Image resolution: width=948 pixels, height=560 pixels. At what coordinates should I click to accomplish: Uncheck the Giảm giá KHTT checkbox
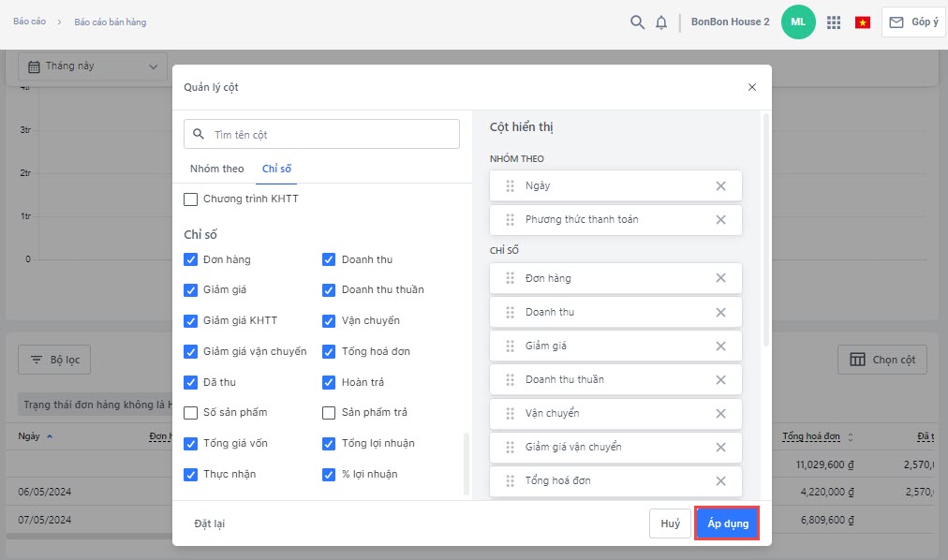point(191,321)
